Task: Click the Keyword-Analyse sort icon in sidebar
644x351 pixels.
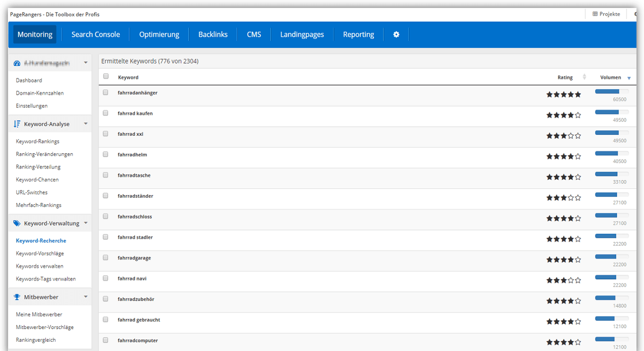Action: pyautogui.click(x=17, y=124)
